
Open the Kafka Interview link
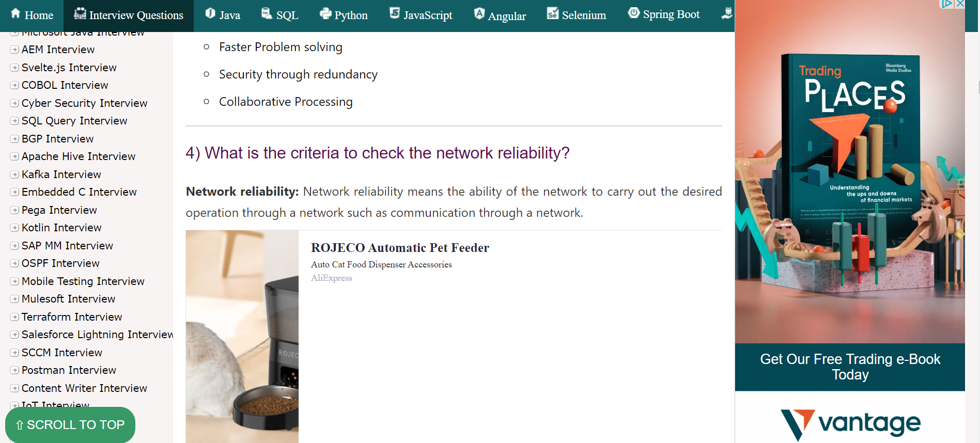[x=61, y=175]
